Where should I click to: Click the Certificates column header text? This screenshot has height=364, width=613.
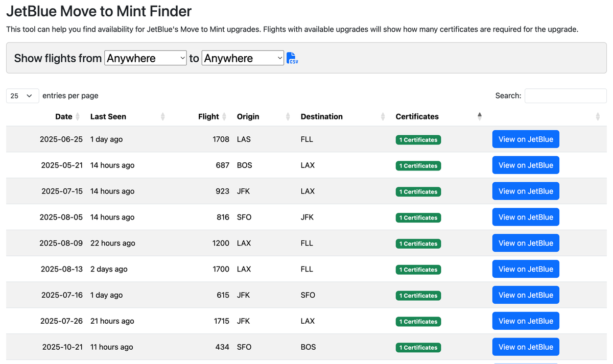coord(417,117)
